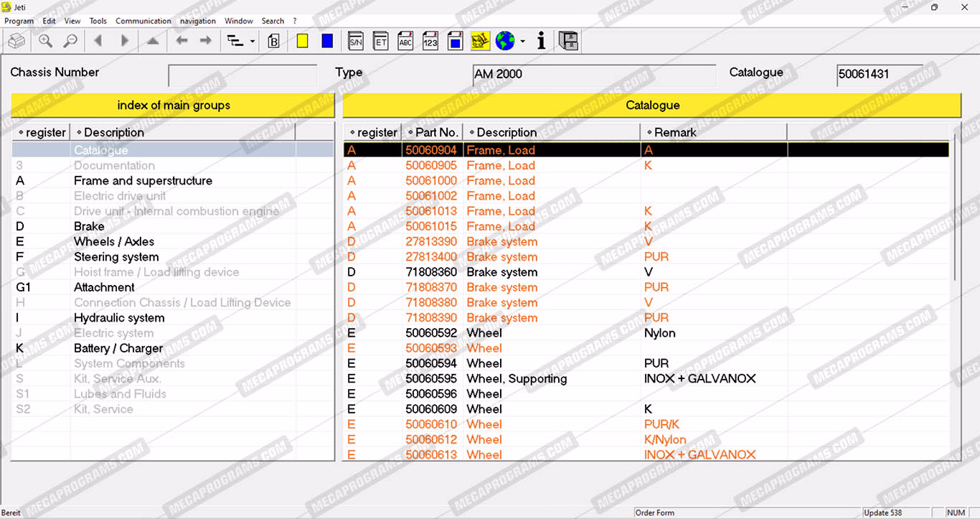Screen dimensions: 980x519
Task: Select 'Hydraulic system' in main groups list
Action: (x=119, y=318)
